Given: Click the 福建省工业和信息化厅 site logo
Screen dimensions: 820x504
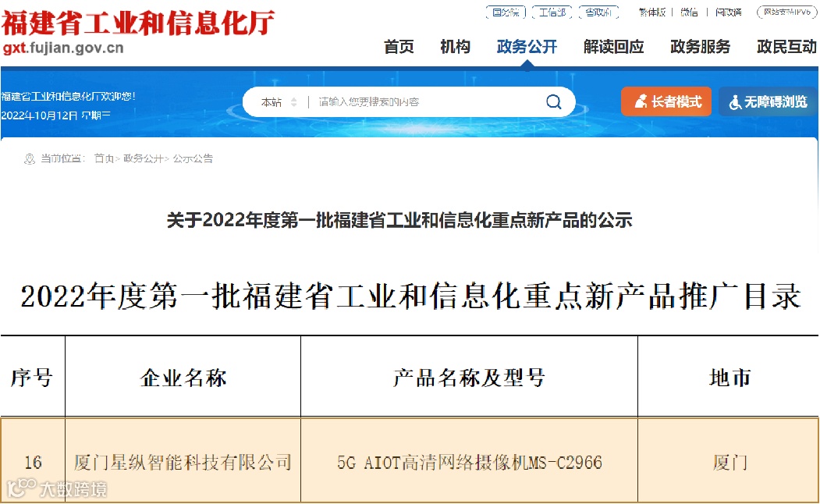Looking at the screenshot, I should pos(137,23).
